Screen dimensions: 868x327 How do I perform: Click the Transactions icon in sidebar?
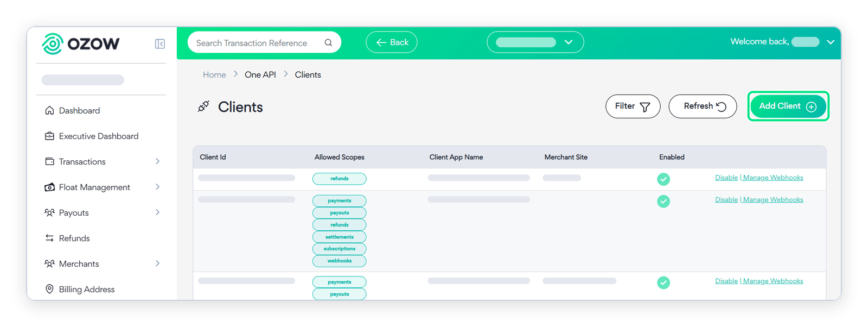pyautogui.click(x=49, y=161)
